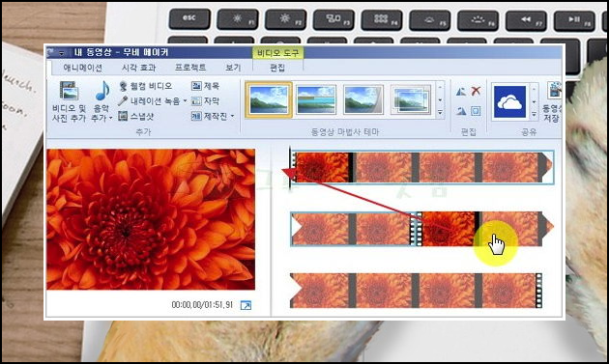
Task: Select the first (highlighted) movie theme thumbnail
Action: click(269, 99)
